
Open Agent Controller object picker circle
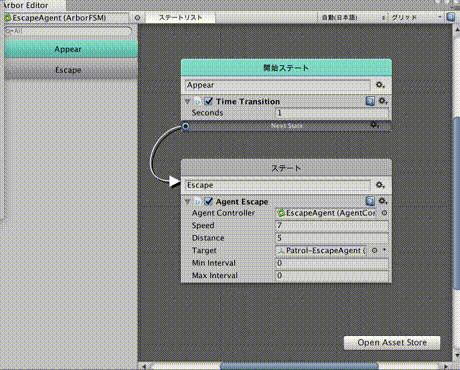(x=384, y=213)
